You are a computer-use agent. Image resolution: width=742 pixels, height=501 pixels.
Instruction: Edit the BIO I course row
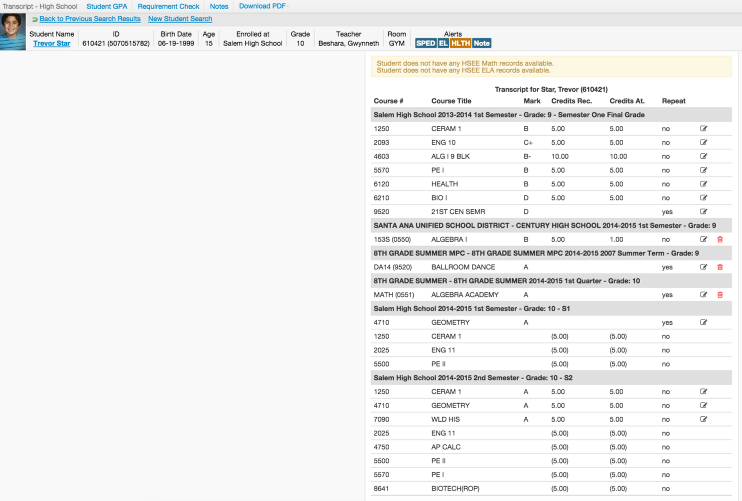click(703, 197)
